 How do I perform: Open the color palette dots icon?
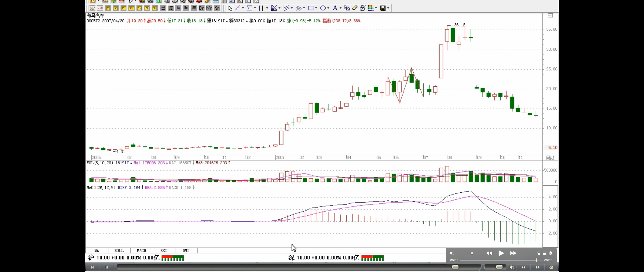[x=371, y=8]
